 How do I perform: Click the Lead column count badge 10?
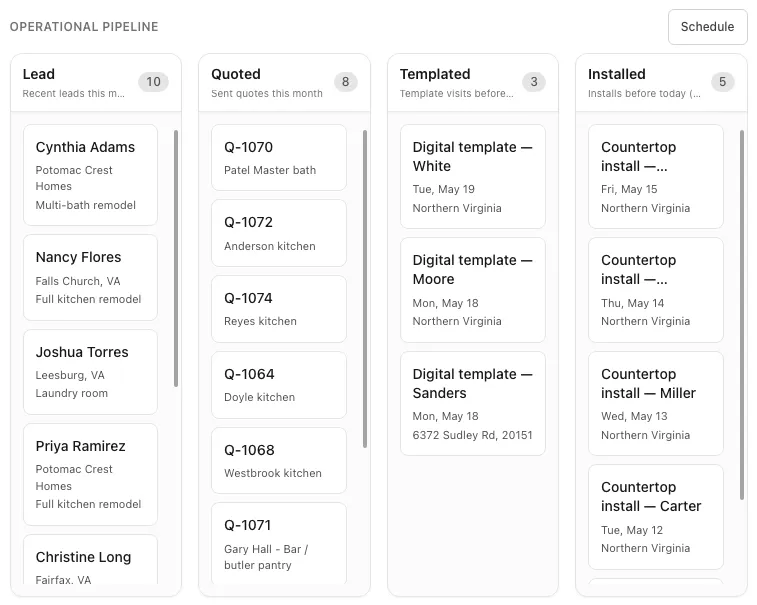(x=154, y=82)
